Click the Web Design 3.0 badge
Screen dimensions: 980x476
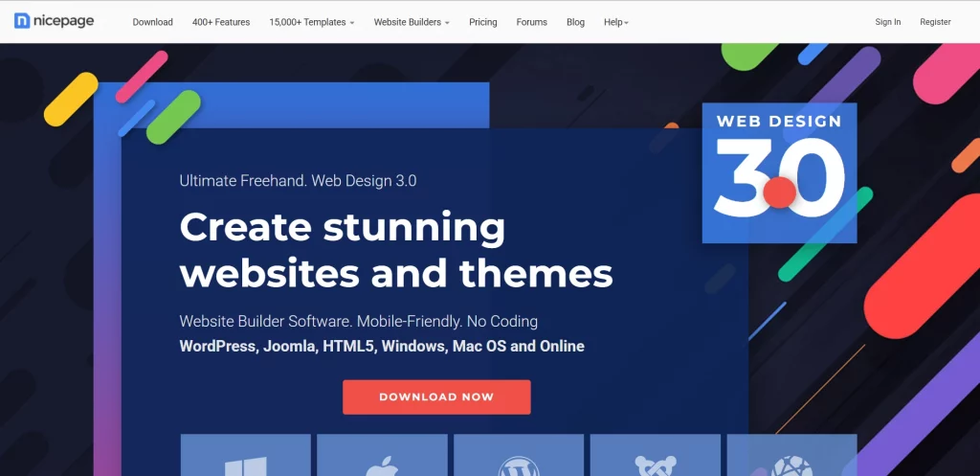click(x=779, y=172)
